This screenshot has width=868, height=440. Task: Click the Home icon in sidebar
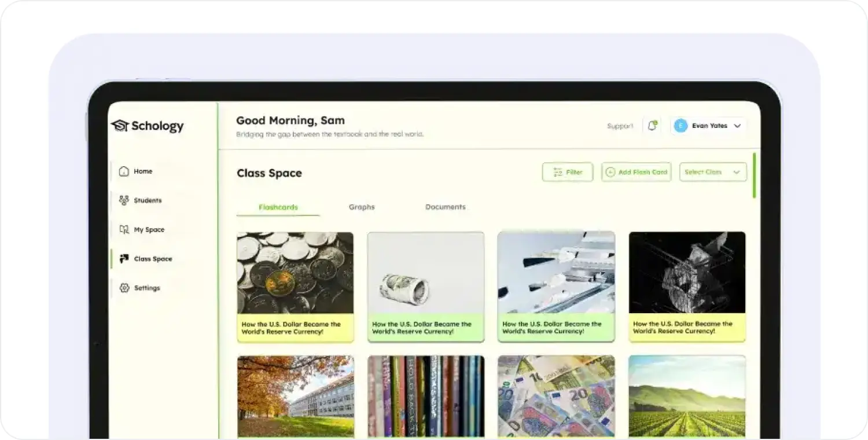tap(124, 171)
